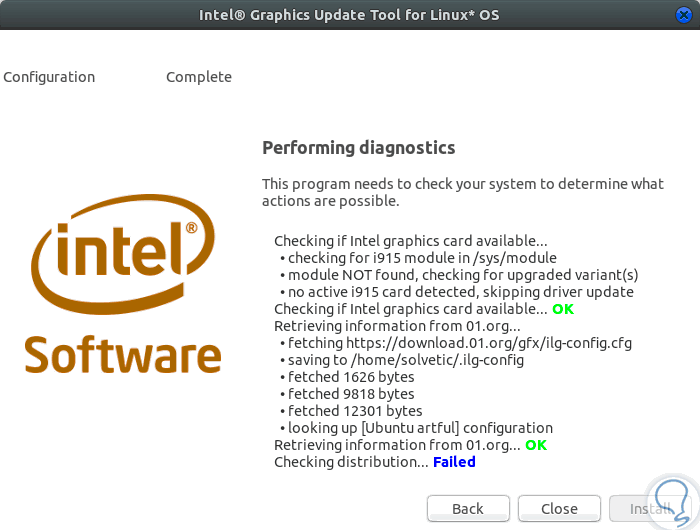
Task: Click the green OK after graphics card check
Action: coord(563,309)
